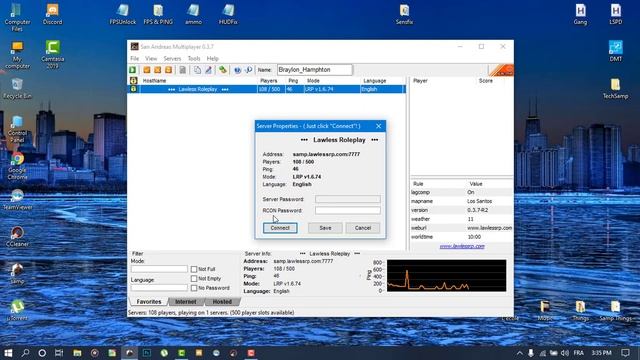Click the Copy Server Info toolbar icon
This screenshot has width=640, height=360.
[197, 70]
